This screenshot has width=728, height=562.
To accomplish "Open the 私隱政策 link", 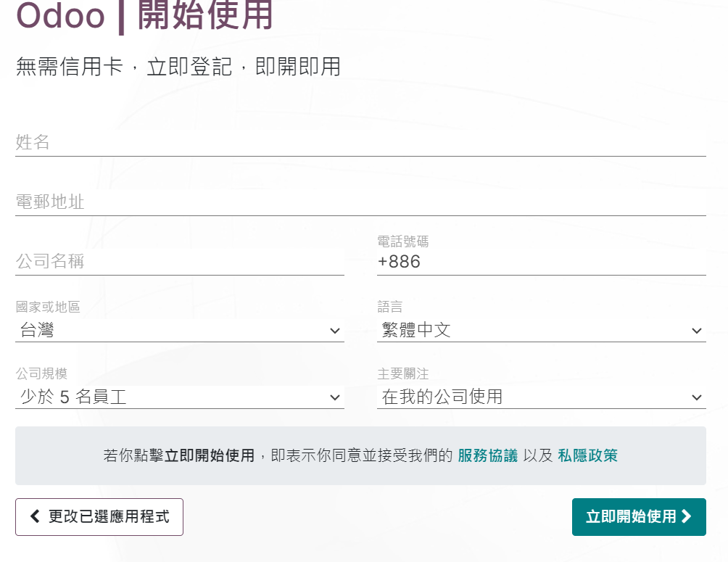I will (x=587, y=455).
